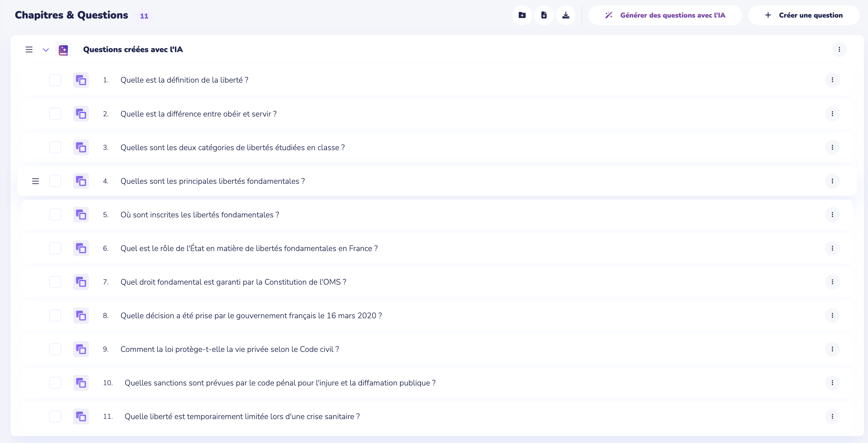Open chapter options three-dot menu
868x443 pixels.
[x=839, y=50]
